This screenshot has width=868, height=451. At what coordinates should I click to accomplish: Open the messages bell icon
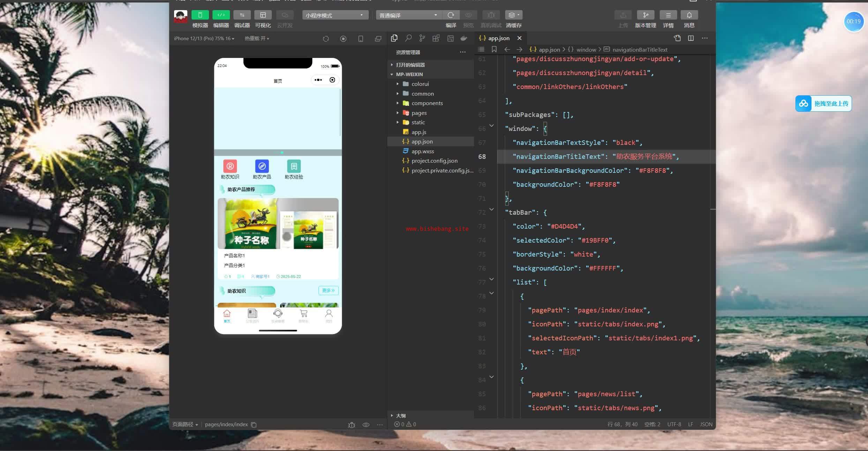[x=689, y=15]
